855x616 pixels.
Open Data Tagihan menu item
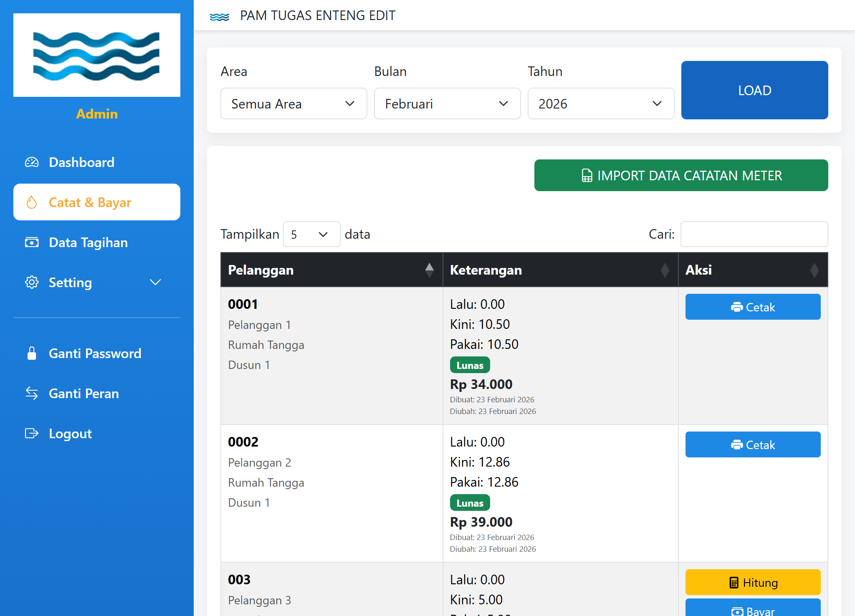point(88,242)
